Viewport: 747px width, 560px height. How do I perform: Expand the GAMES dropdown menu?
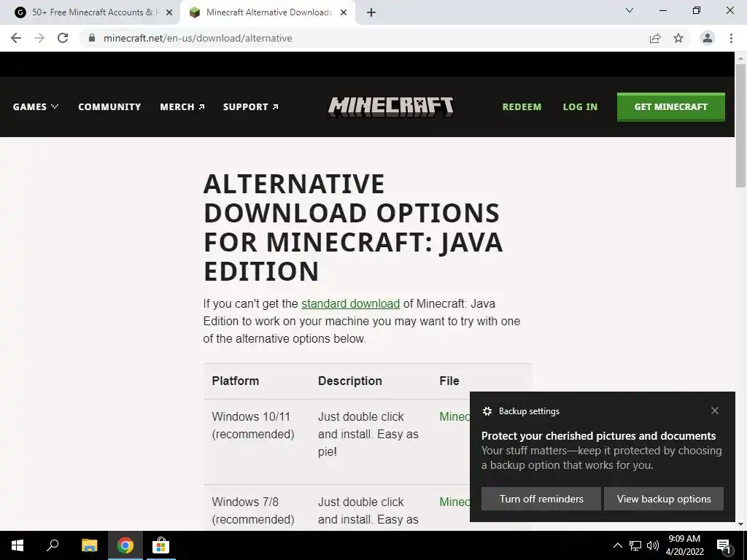(x=36, y=106)
